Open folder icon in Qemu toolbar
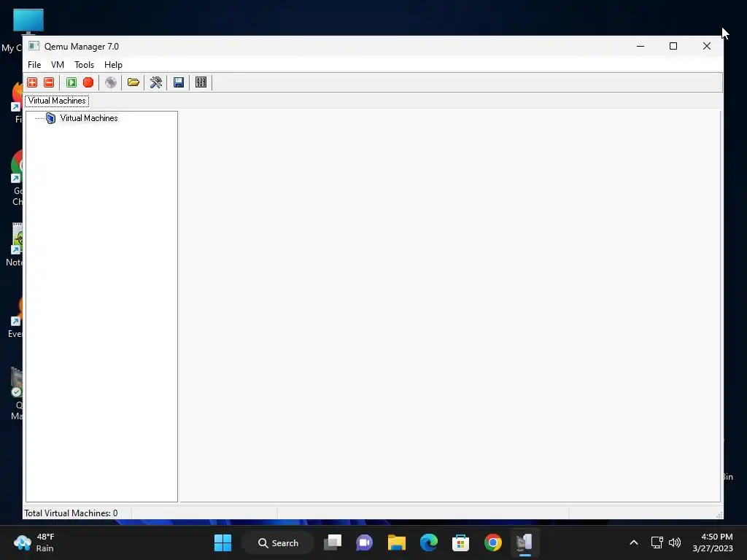This screenshot has width=747, height=560. point(133,82)
